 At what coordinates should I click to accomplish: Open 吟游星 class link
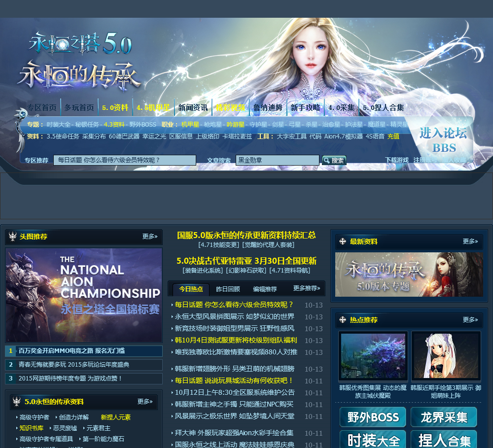235,125
